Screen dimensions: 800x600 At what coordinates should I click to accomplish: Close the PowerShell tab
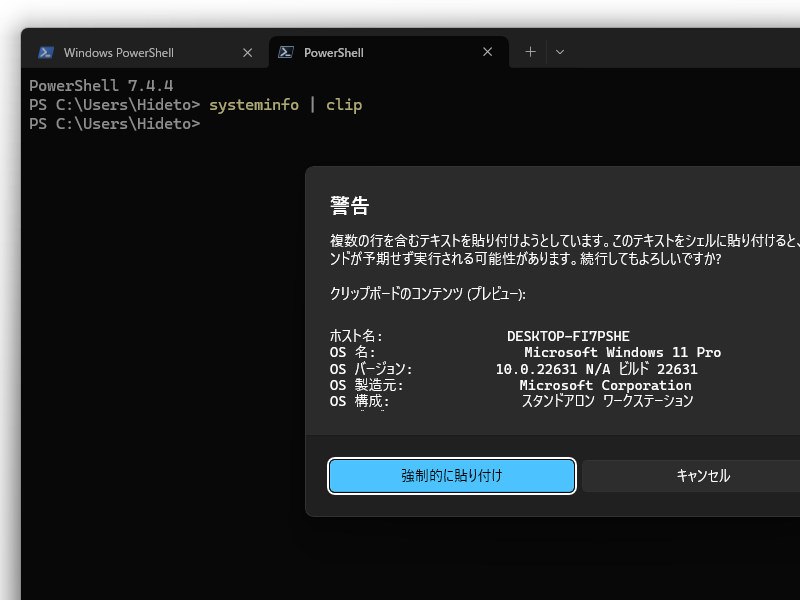[x=487, y=52]
